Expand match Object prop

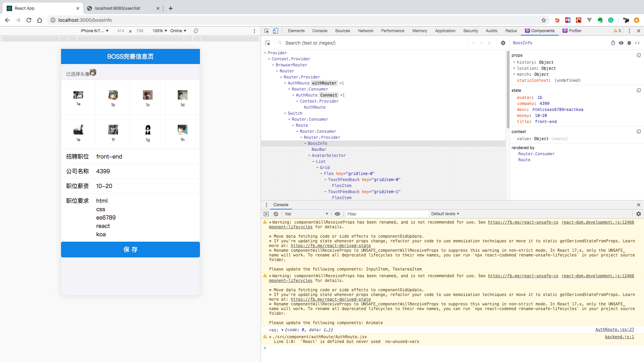pos(514,74)
